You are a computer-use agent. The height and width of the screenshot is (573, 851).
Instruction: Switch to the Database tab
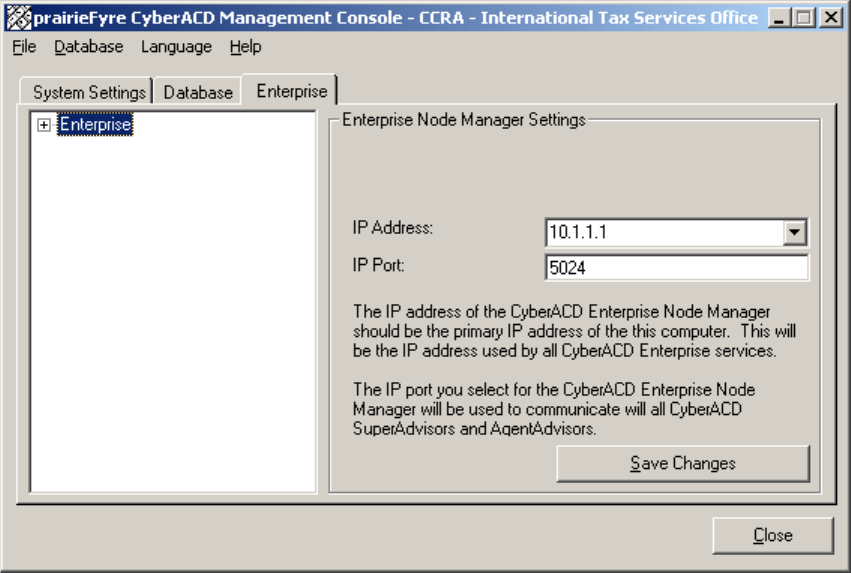198,92
